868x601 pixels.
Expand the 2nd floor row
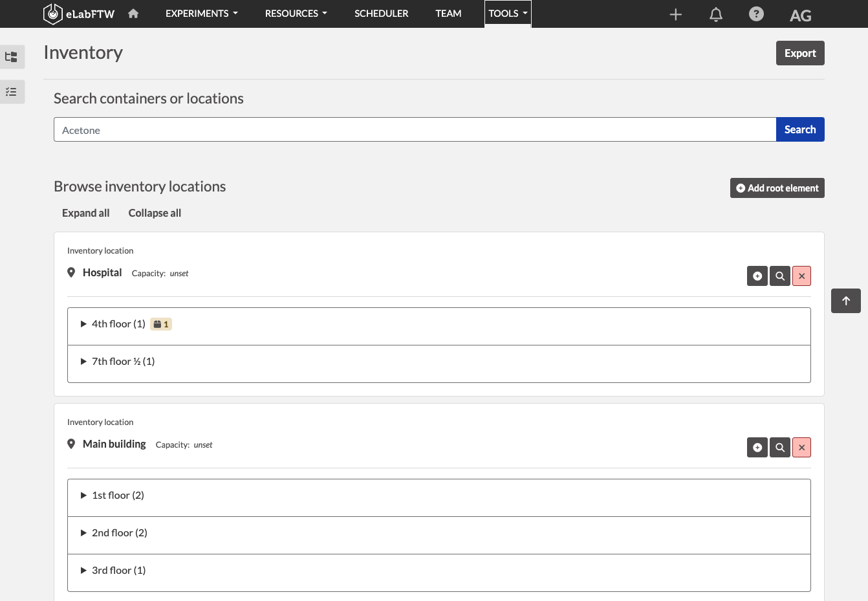tap(439, 535)
